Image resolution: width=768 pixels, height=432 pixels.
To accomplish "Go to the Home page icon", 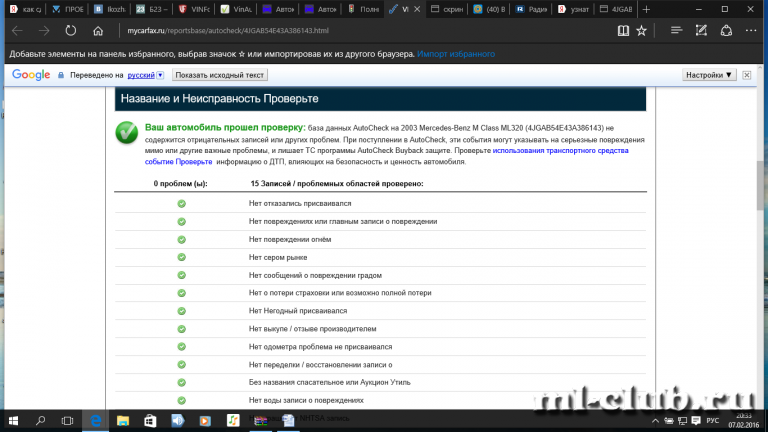I will pyautogui.click(x=97, y=30).
